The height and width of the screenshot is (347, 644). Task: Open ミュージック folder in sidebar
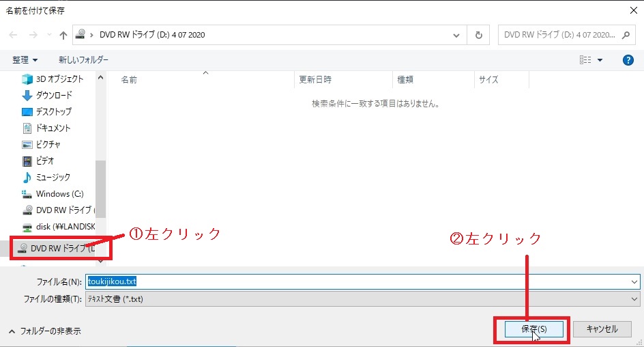pos(53,177)
